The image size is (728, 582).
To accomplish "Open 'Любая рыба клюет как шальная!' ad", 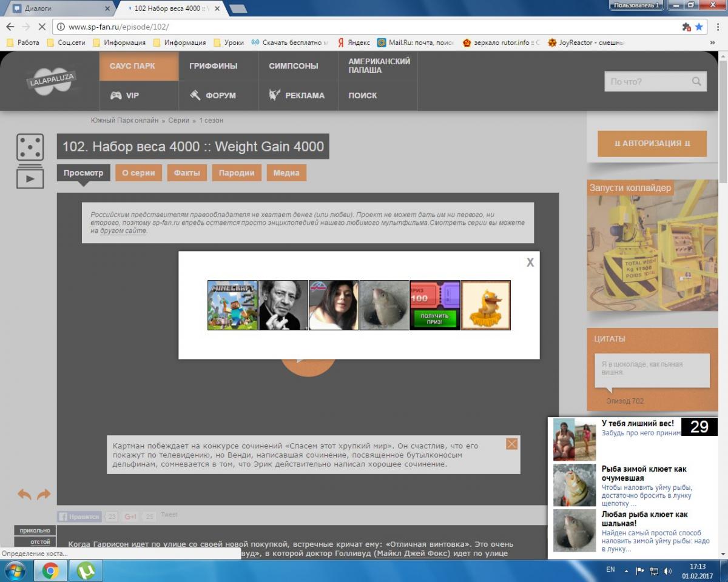I will 644,519.
